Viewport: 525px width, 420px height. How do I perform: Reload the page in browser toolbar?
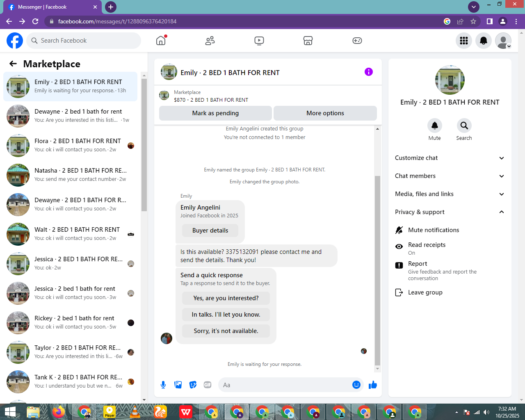35,21
